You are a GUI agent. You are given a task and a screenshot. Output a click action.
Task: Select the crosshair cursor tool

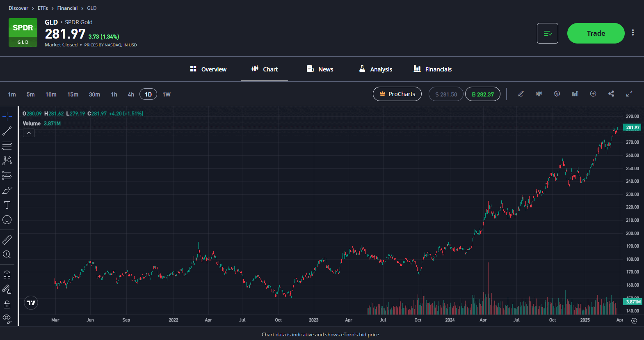[x=7, y=117]
